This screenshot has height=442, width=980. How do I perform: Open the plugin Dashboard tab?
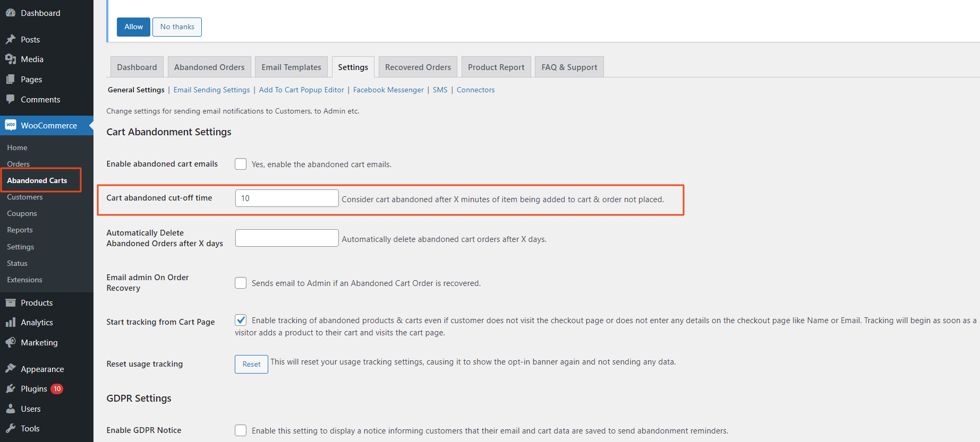tap(137, 67)
